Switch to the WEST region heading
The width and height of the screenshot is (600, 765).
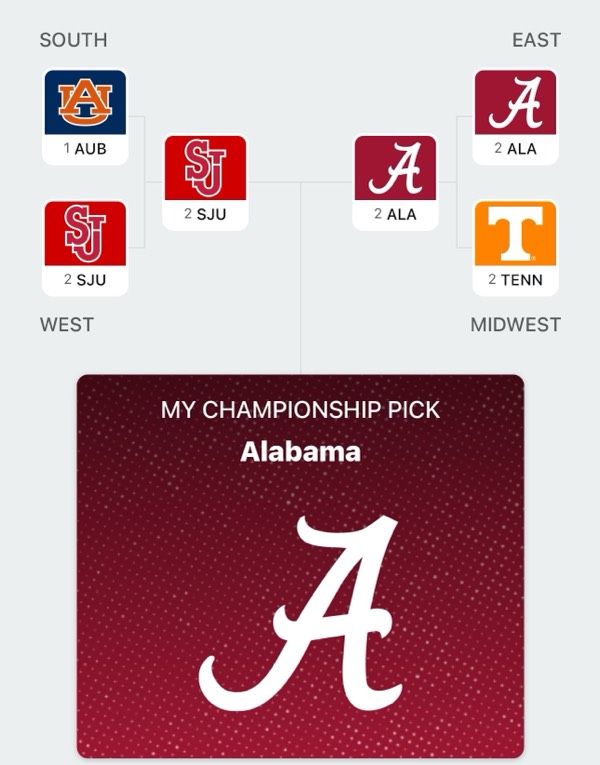tap(67, 325)
